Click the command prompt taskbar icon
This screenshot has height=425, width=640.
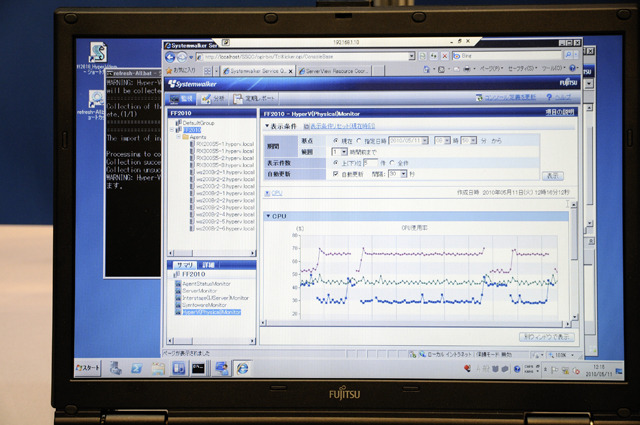click(198, 369)
